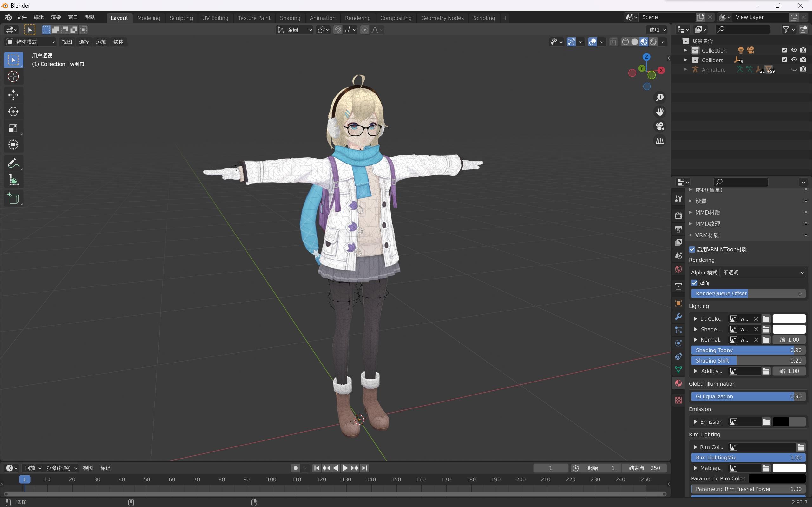Toggle the 双面 double-sided checkbox

695,283
